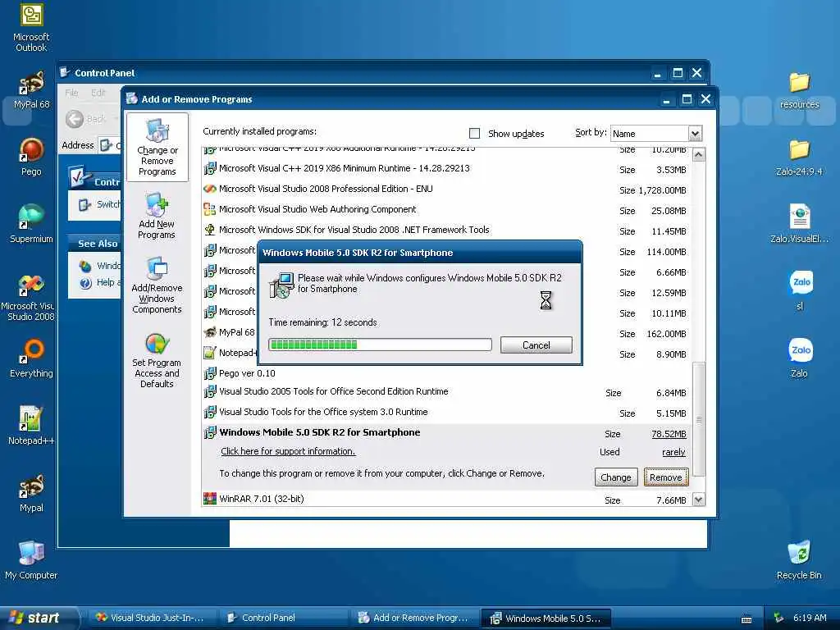Switch to Control Panel taskbar button
Image resolution: width=840 pixels, height=630 pixels.
coord(283,618)
